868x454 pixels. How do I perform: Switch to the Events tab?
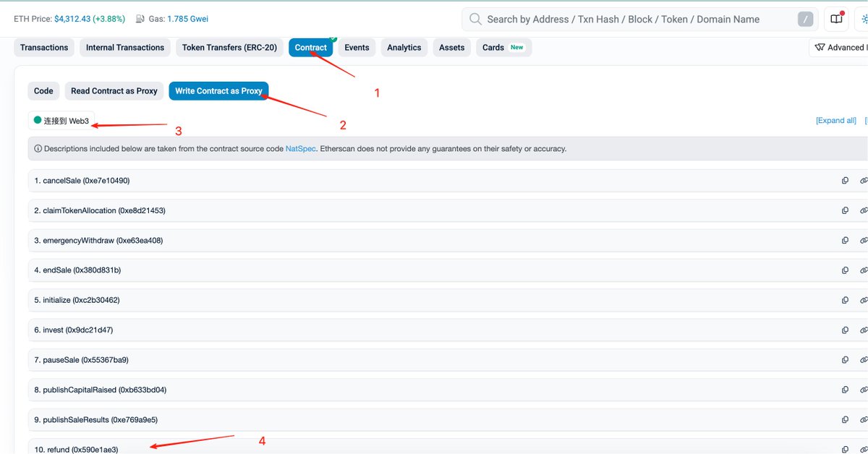tap(357, 48)
